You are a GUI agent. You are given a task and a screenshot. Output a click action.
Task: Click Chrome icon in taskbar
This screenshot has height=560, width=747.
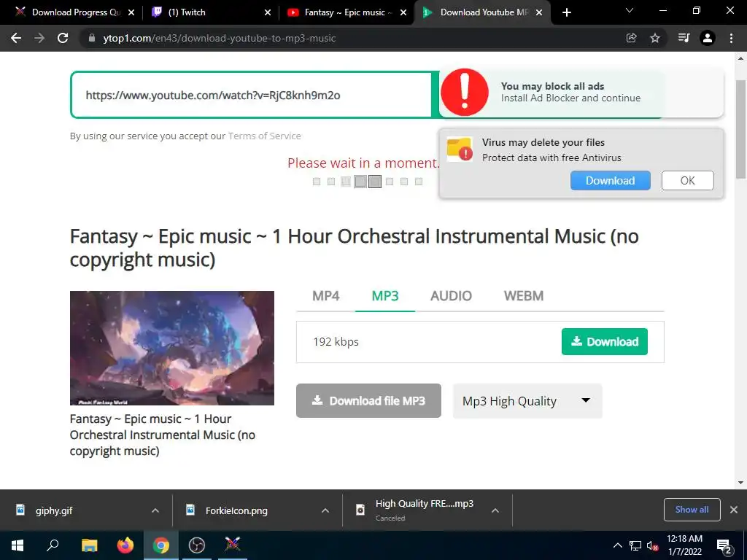[161, 545]
